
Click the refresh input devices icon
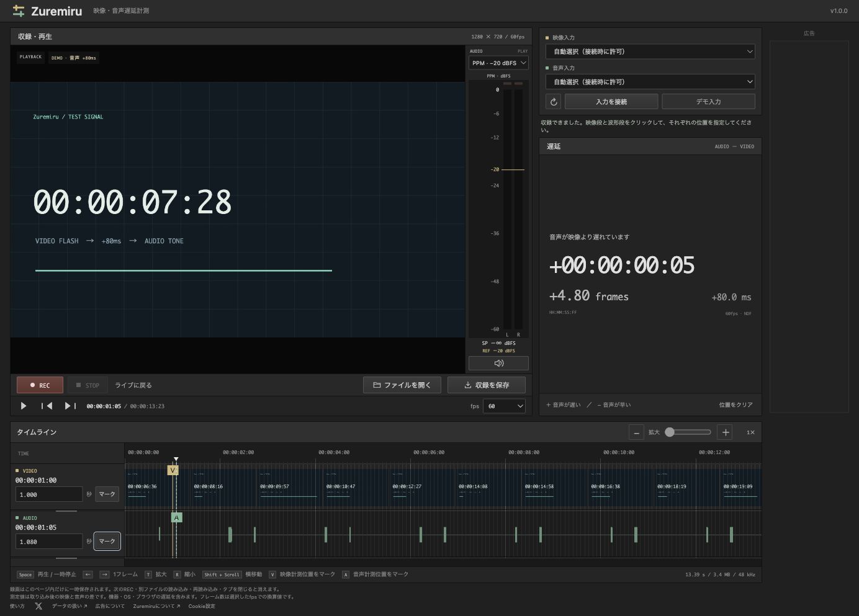click(554, 102)
